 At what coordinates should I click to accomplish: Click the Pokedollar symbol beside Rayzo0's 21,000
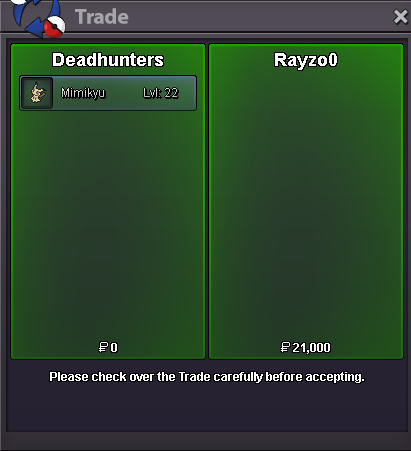click(285, 347)
